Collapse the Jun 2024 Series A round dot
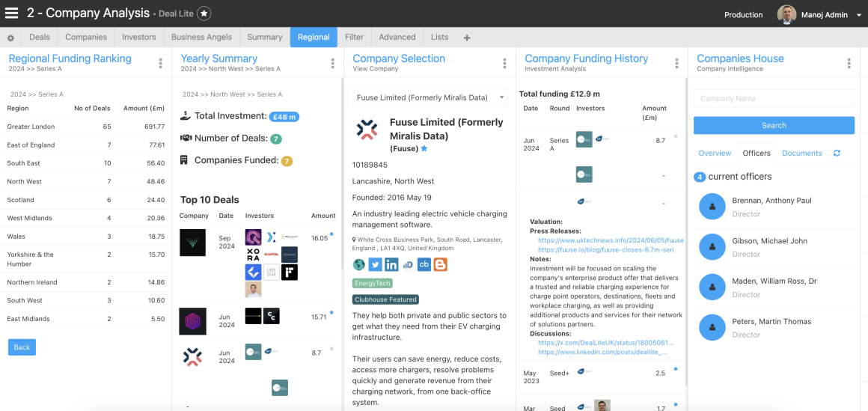Screen dimensions: 868x411 pos(676,136)
